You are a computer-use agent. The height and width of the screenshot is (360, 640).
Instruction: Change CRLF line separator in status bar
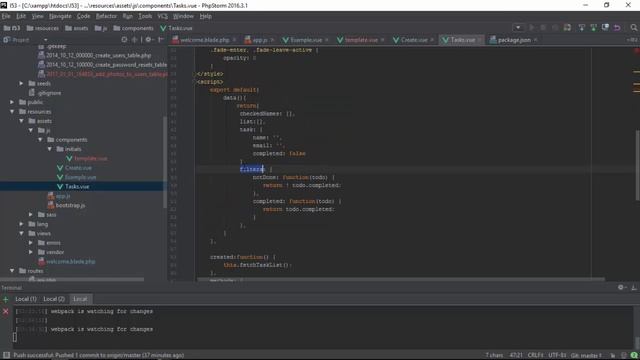535,355
